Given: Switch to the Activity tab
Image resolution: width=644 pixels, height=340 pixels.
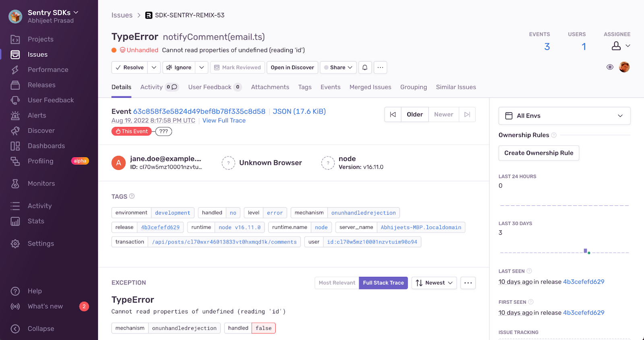Looking at the screenshot, I should [159, 87].
